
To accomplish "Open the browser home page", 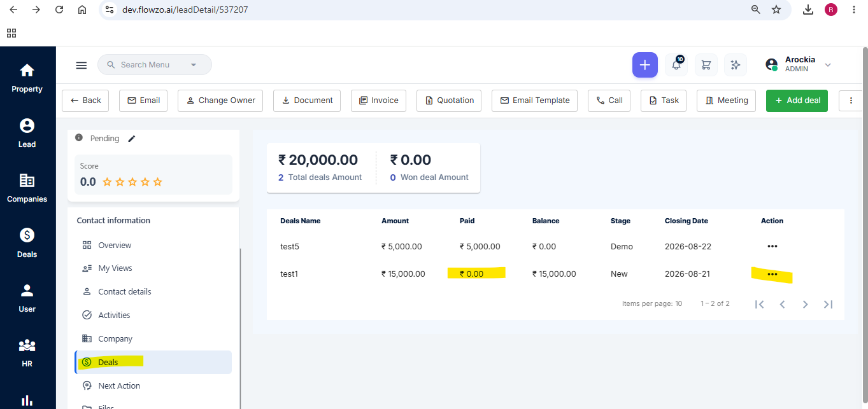I will [x=82, y=10].
